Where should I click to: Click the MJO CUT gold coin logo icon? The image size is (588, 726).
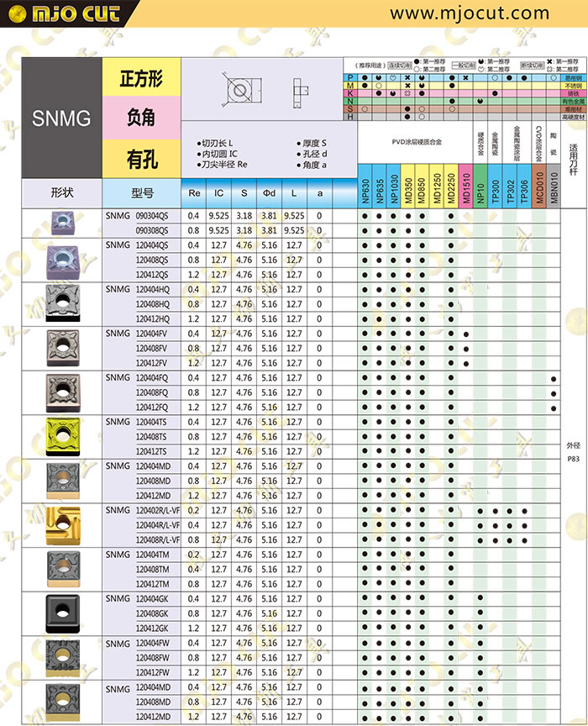click(x=18, y=13)
